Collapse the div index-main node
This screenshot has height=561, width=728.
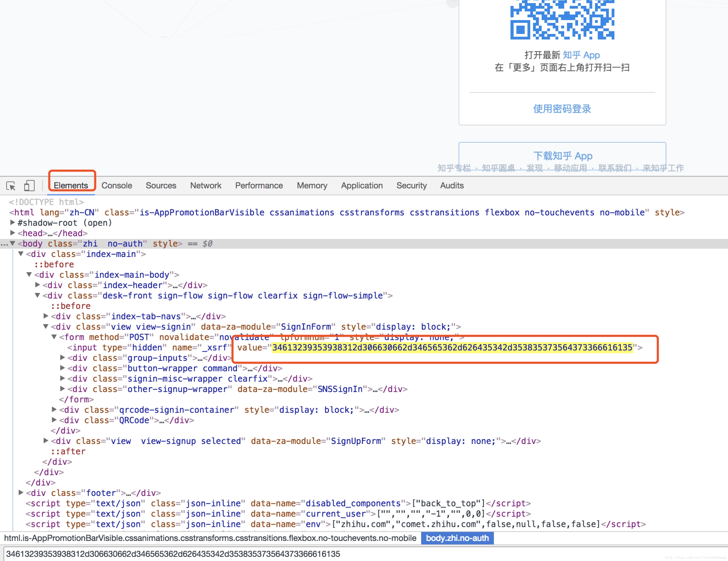pos(21,254)
